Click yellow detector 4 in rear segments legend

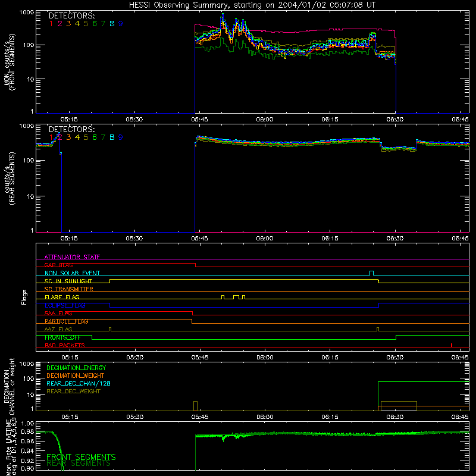[77, 137]
